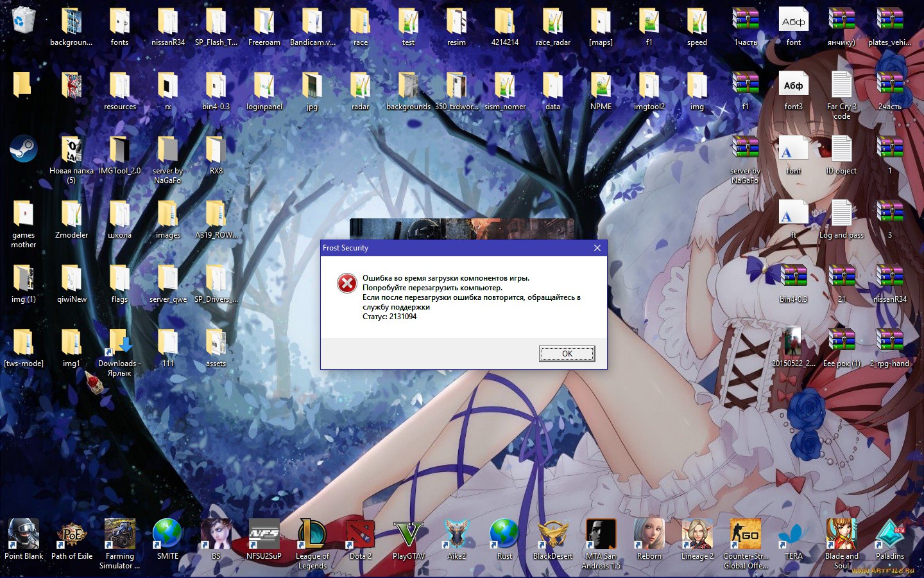Open the MTA San Andreas 1.5 icon
Viewport: 924px width, 578px height.
[601, 535]
